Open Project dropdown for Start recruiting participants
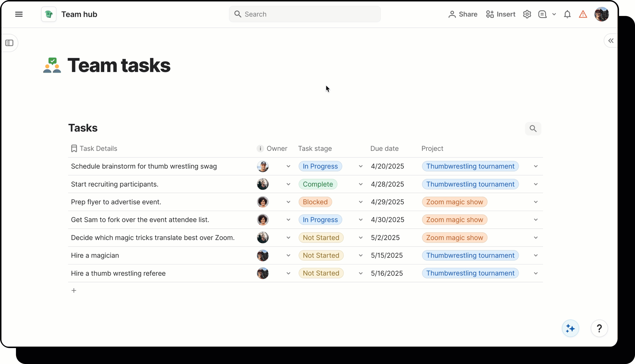 tap(535, 184)
